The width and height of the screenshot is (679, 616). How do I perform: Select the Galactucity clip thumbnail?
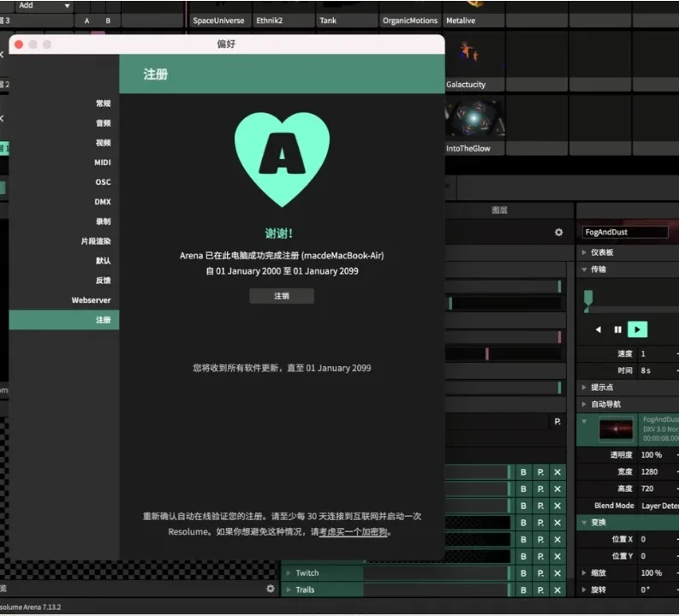click(474, 56)
